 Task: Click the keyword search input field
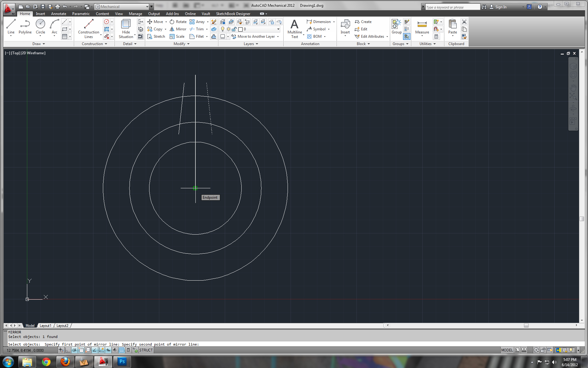pos(453,7)
